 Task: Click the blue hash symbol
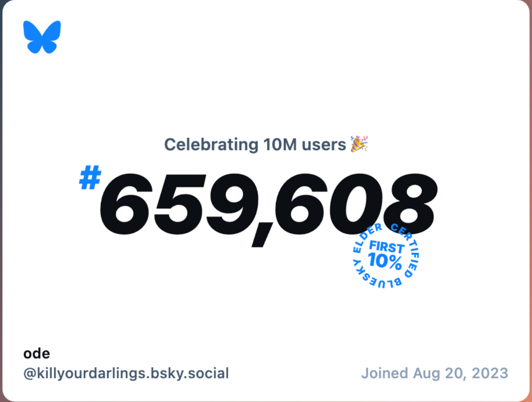click(x=89, y=179)
